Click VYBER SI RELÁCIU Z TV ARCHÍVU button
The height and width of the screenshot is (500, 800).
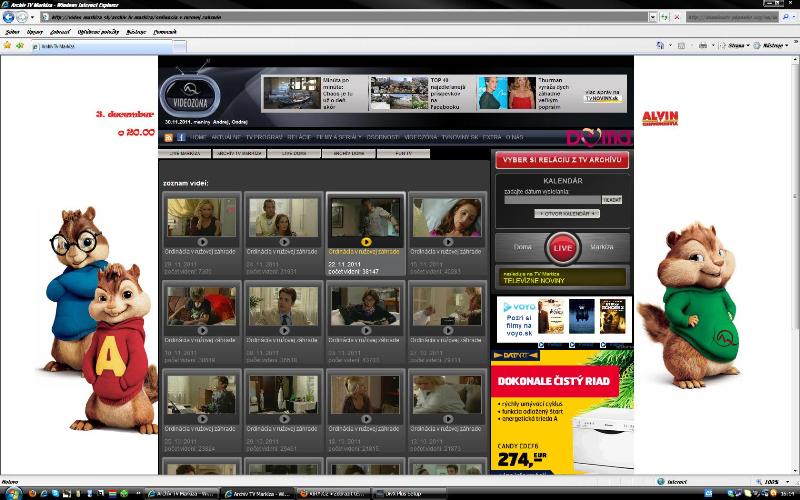coord(562,160)
